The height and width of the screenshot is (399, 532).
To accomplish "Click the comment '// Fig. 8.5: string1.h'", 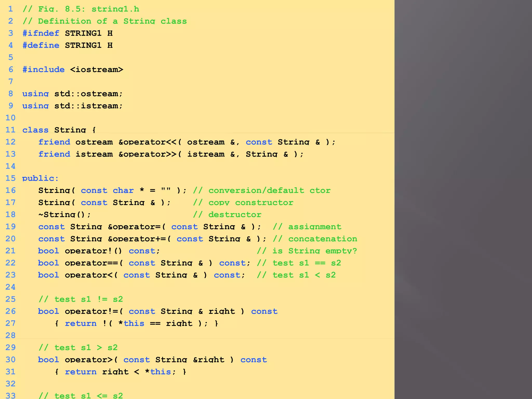I will (x=81, y=9).
